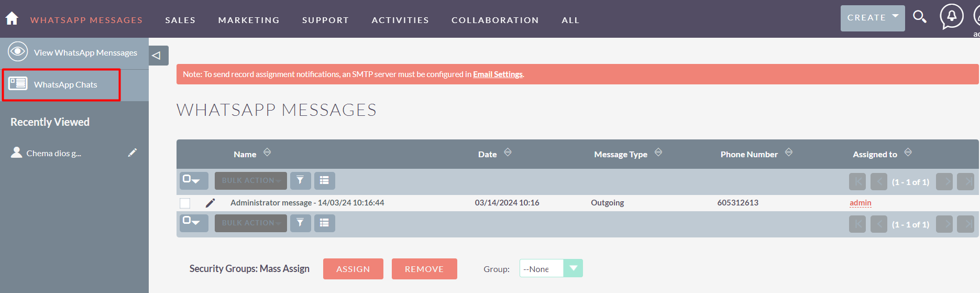
Task: Go to previous page in top pagination
Action: 879,182
